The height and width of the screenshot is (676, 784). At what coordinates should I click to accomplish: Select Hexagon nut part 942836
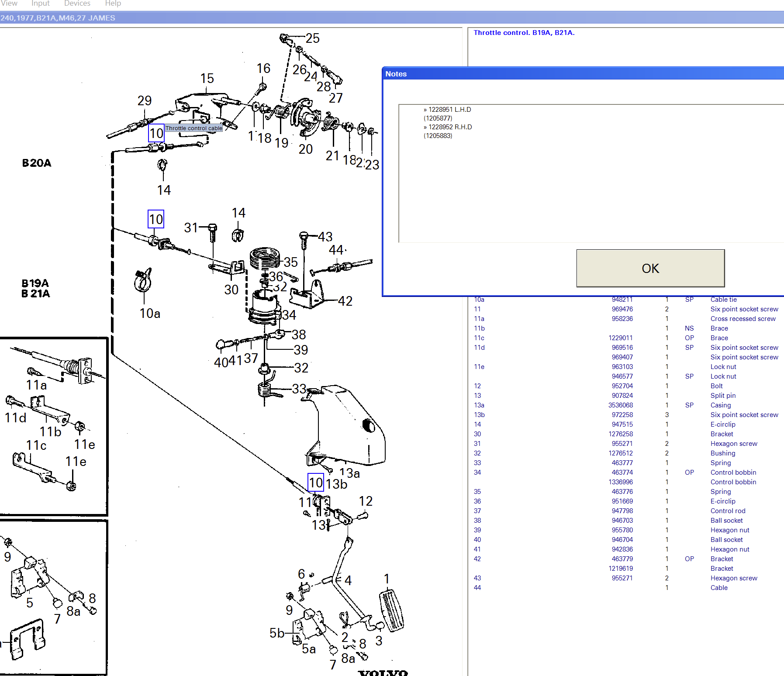point(626,549)
